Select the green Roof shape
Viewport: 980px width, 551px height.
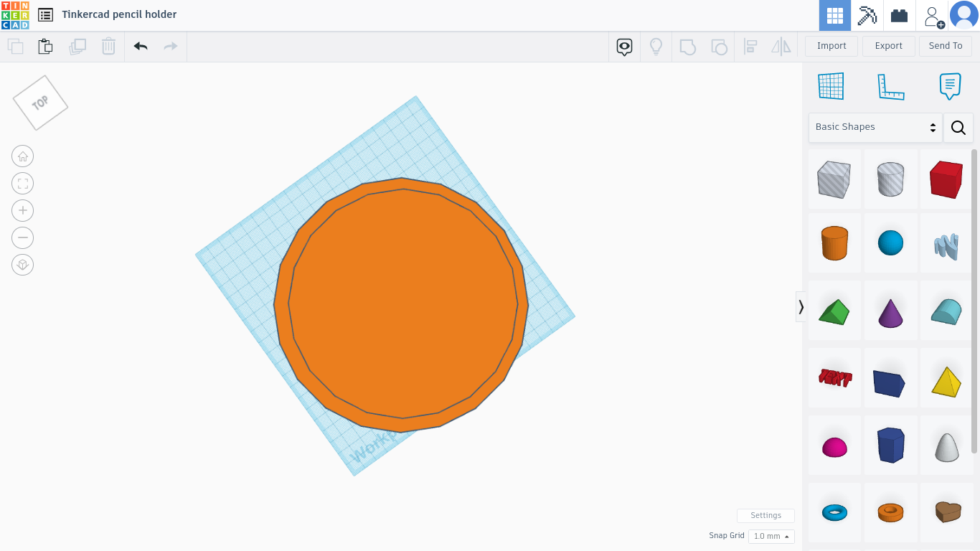click(834, 311)
